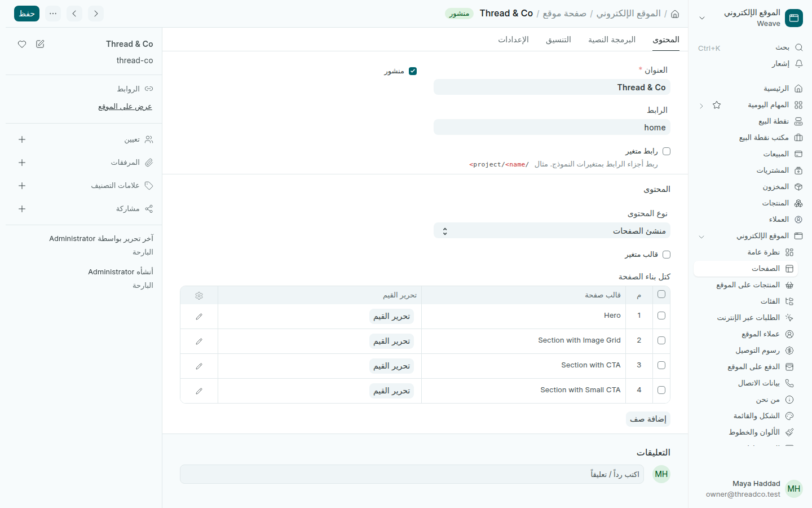Switch to the التنسيق tab
This screenshot has width=812, height=508.
point(558,40)
